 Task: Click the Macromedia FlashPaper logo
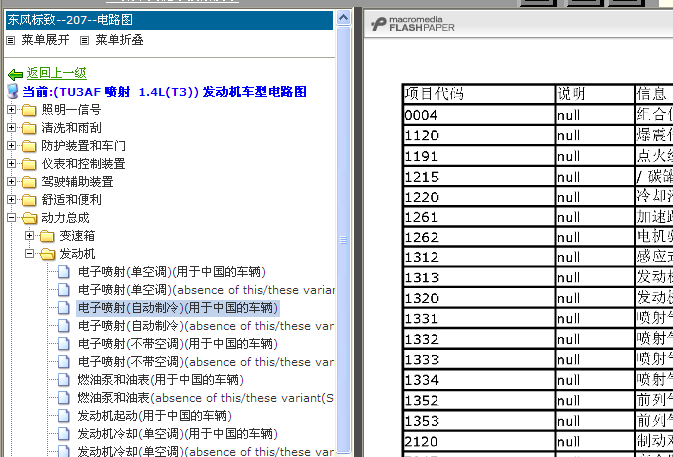tap(412, 24)
